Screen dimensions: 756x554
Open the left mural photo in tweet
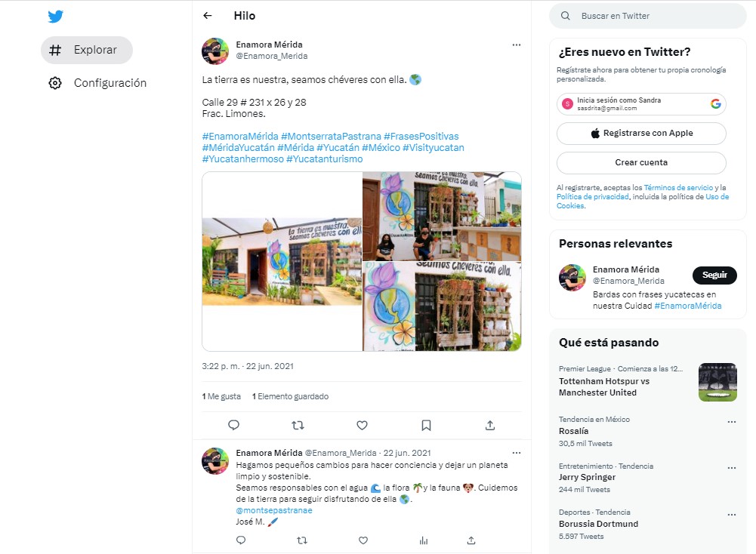[x=282, y=262]
